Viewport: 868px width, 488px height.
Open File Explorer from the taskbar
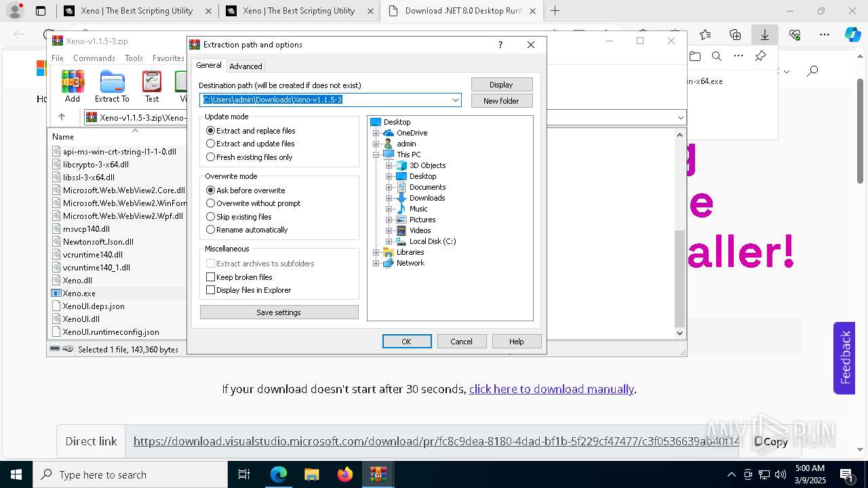tap(311, 474)
